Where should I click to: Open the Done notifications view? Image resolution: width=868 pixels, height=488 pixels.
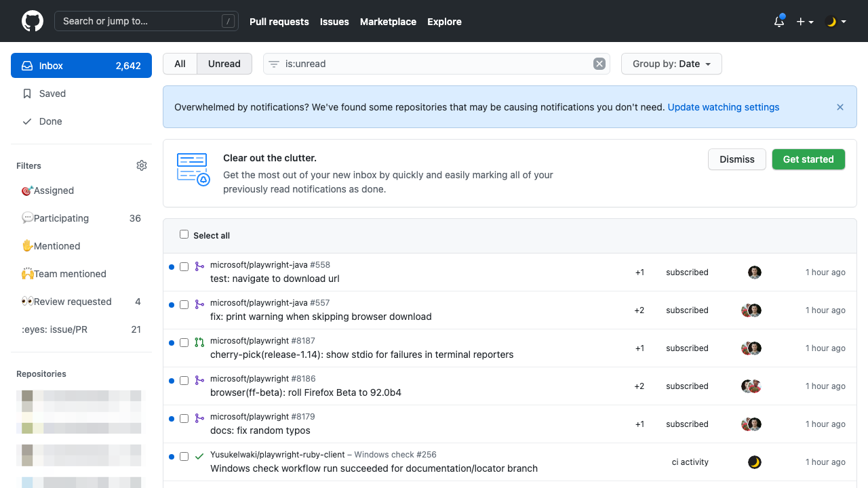tap(81, 121)
